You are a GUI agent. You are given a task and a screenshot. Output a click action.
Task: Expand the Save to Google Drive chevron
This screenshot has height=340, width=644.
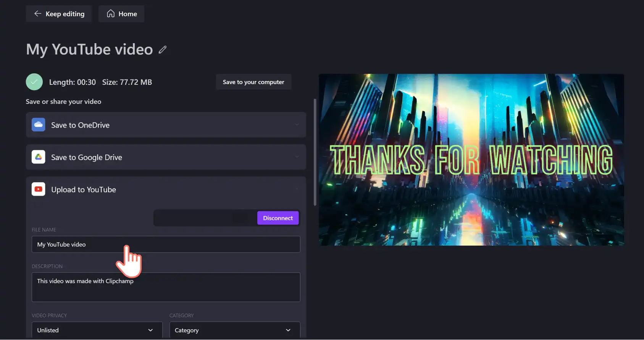coord(297,157)
